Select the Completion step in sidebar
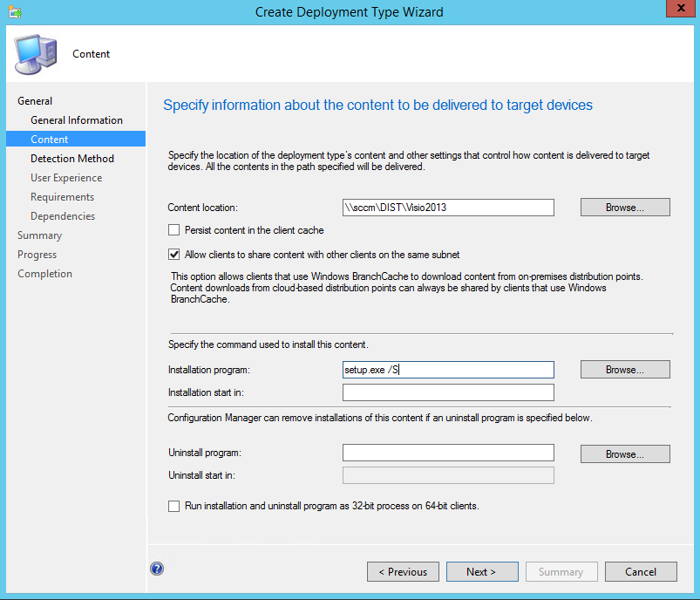This screenshot has height=600, width=700. (44, 274)
